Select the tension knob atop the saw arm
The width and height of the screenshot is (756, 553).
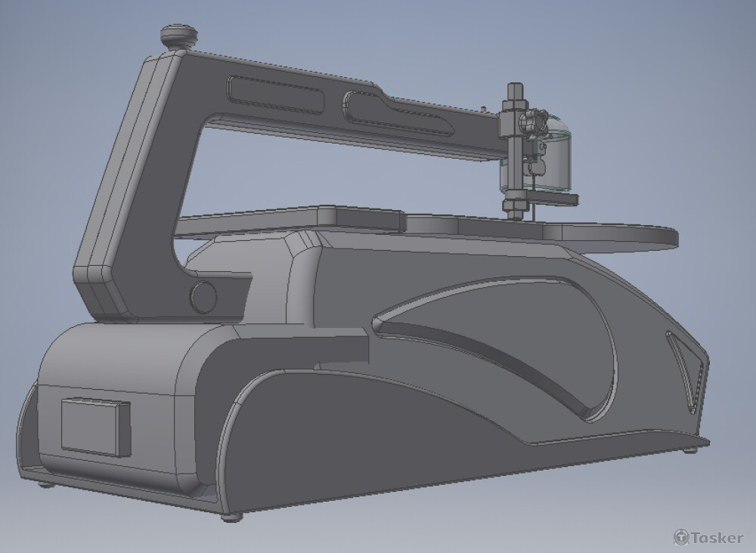[178, 36]
